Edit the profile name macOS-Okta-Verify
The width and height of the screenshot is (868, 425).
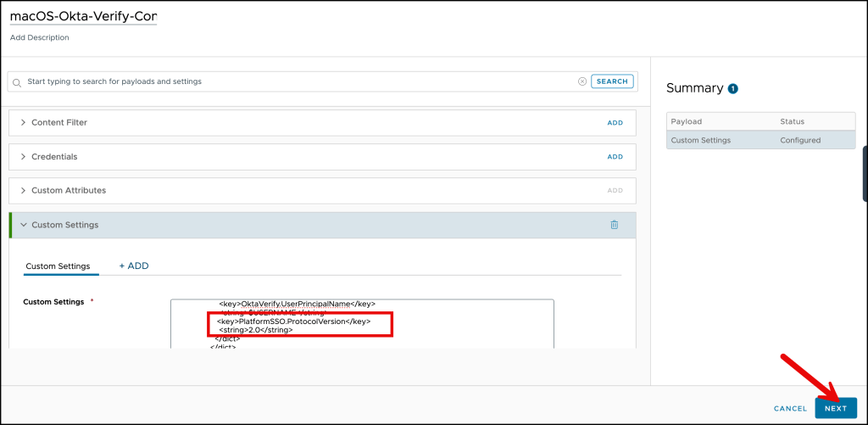click(x=83, y=17)
